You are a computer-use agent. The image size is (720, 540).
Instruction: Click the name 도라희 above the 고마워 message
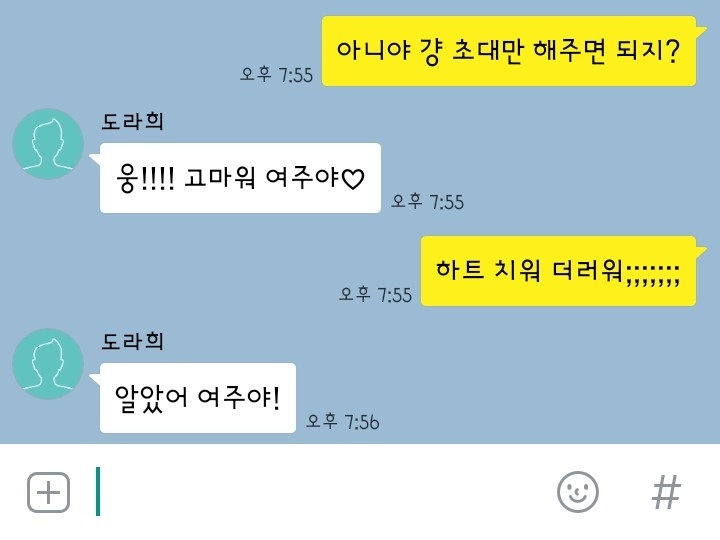pyautogui.click(x=132, y=121)
